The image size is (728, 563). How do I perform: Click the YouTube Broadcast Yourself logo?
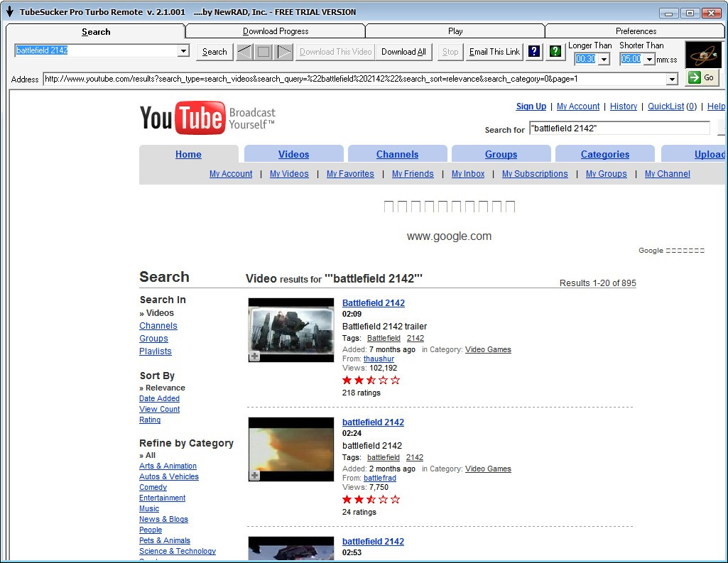point(207,118)
